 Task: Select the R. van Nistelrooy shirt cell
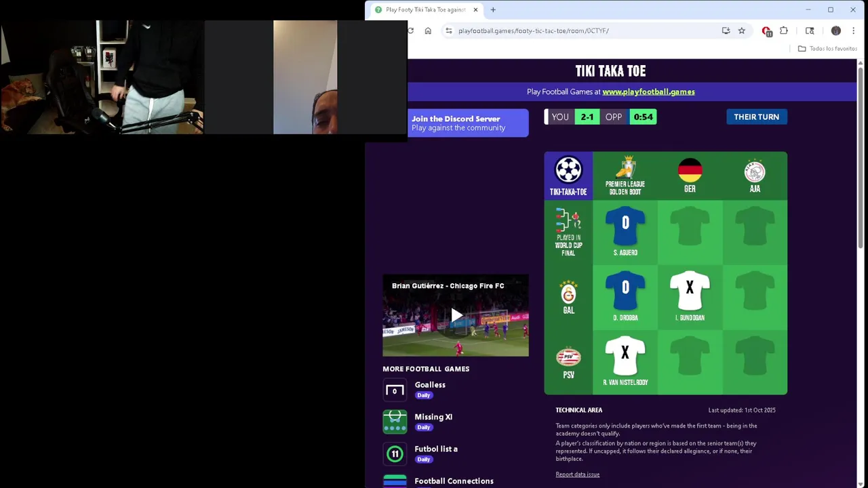coord(625,362)
